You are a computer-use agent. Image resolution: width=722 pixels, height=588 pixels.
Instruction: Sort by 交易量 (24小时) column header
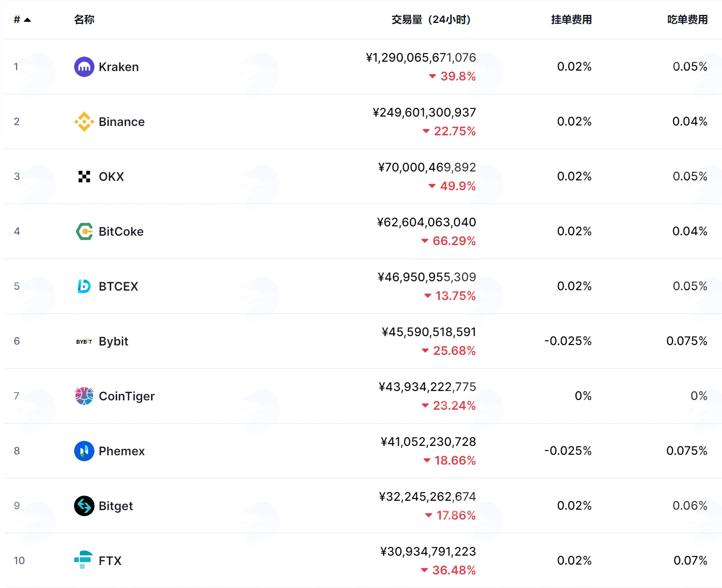(431, 20)
